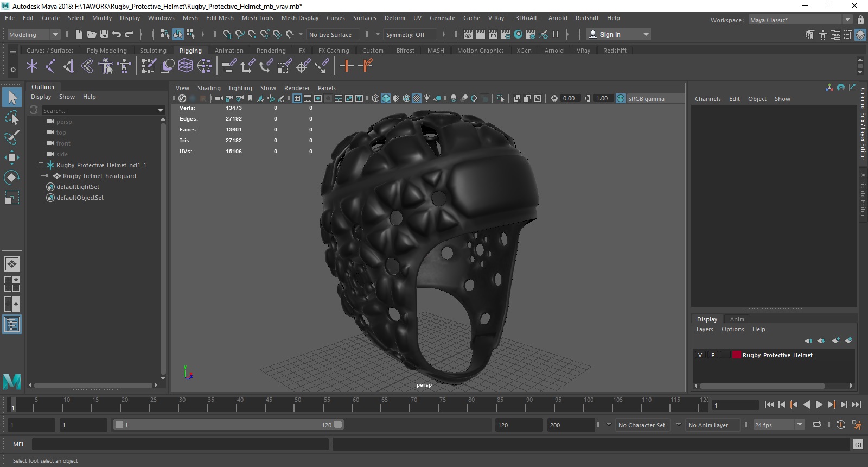Open the viewport Shading menu
The width and height of the screenshot is (868, 467).
pyautogui.click(x=209, y=88)
